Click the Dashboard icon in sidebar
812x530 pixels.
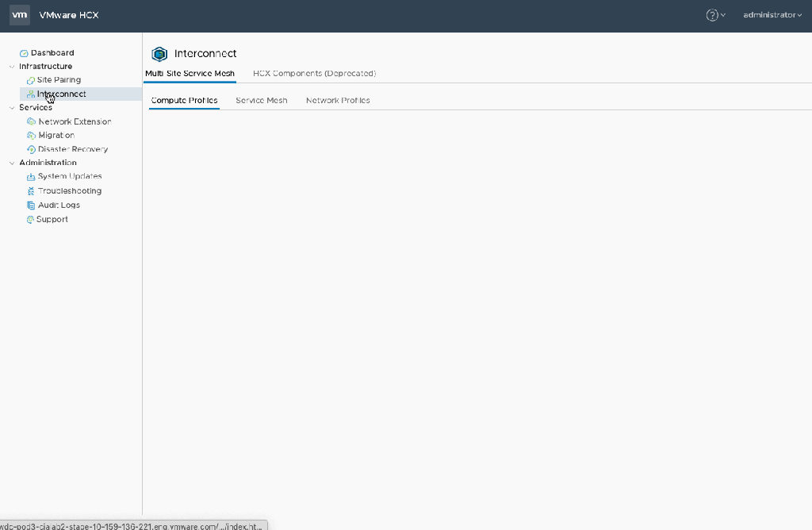coord(24,53)
